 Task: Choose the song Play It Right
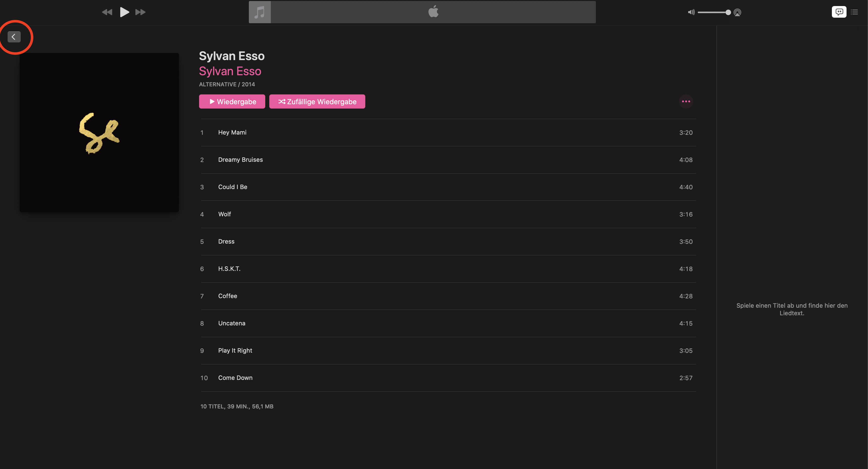point(235,350)
